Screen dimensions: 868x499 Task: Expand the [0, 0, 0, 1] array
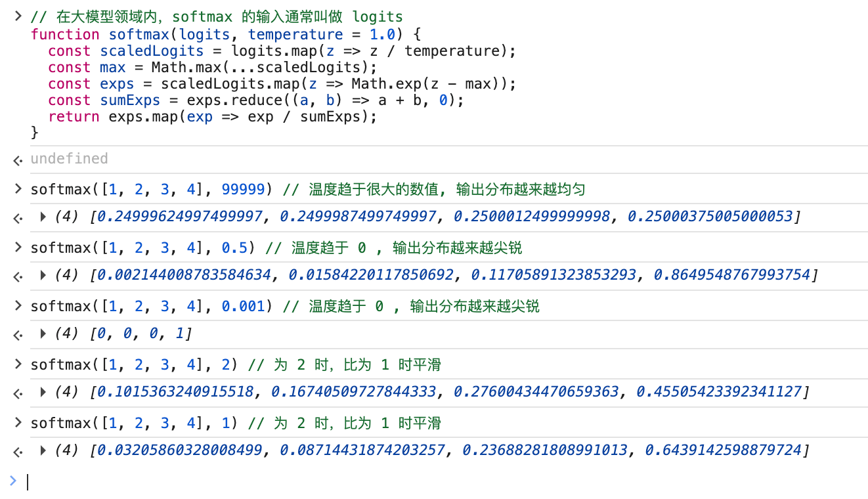(43, 334)
